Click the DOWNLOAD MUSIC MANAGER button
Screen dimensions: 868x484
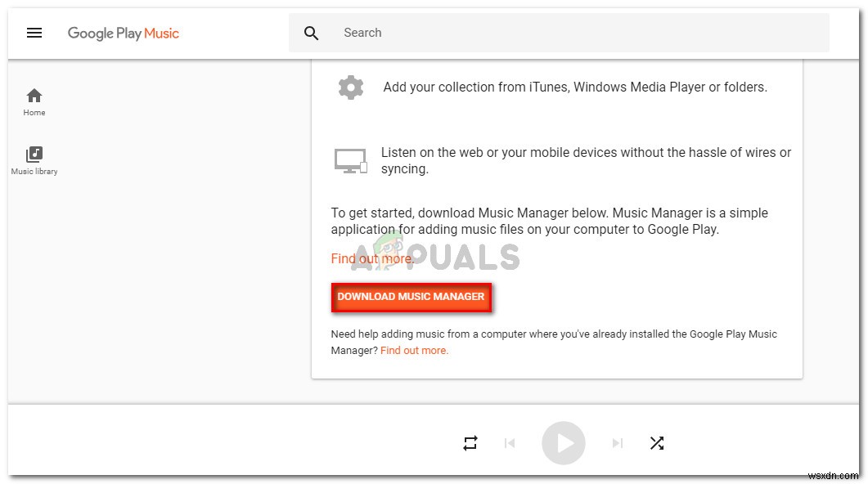point(412,297)
